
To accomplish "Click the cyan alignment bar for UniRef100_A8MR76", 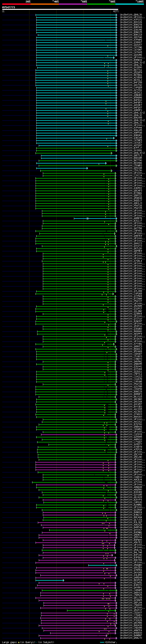I will (95, 218).
